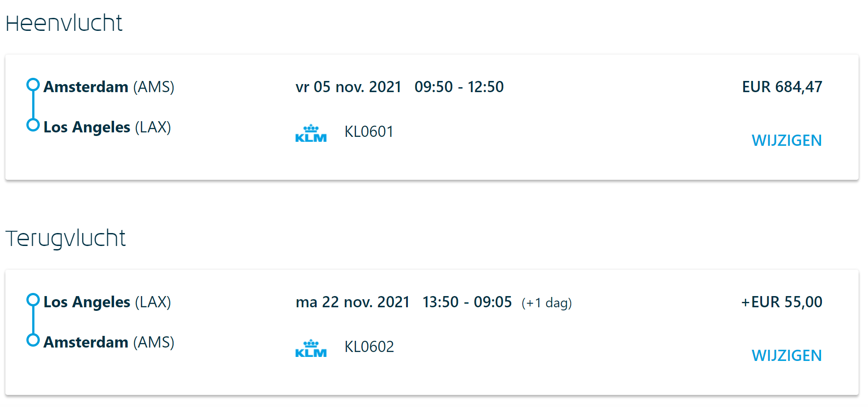Screen dimensions: 868x407
Task: Click WIJZIGEN to change the outbound flight
Action: point(787,140)
